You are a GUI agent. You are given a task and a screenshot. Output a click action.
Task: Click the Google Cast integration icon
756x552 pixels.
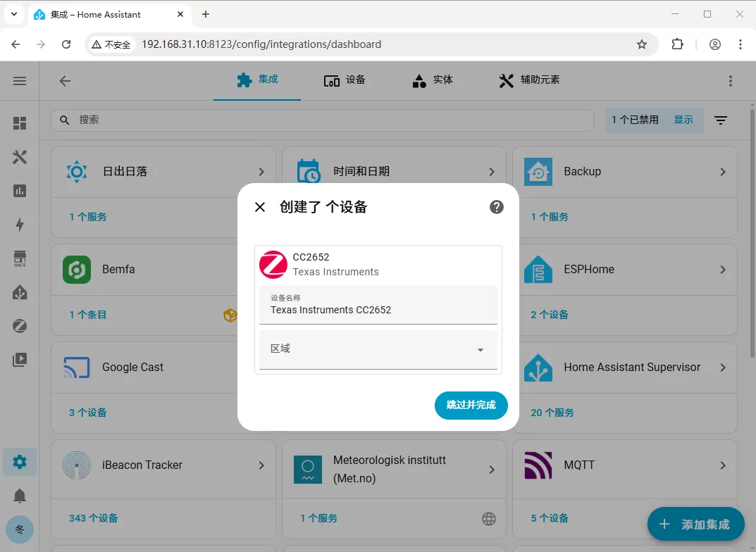click(x=77, y=367)
